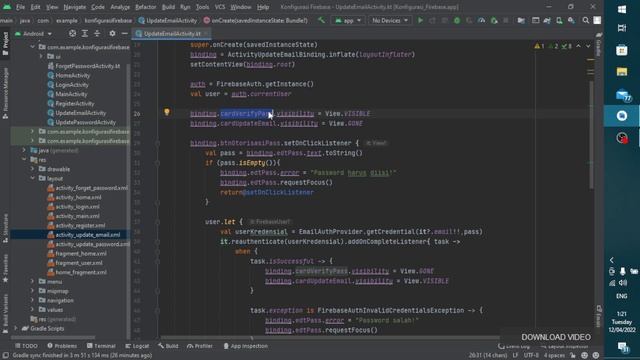This screenshot has width=640, height=360.
Task: Expand the menu folder
Action: [32, 281]
